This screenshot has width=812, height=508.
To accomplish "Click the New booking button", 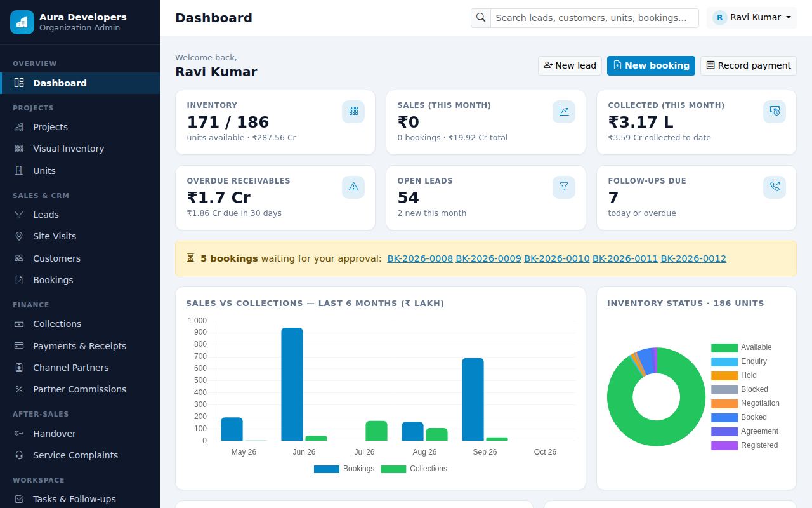I will [651, 65].
